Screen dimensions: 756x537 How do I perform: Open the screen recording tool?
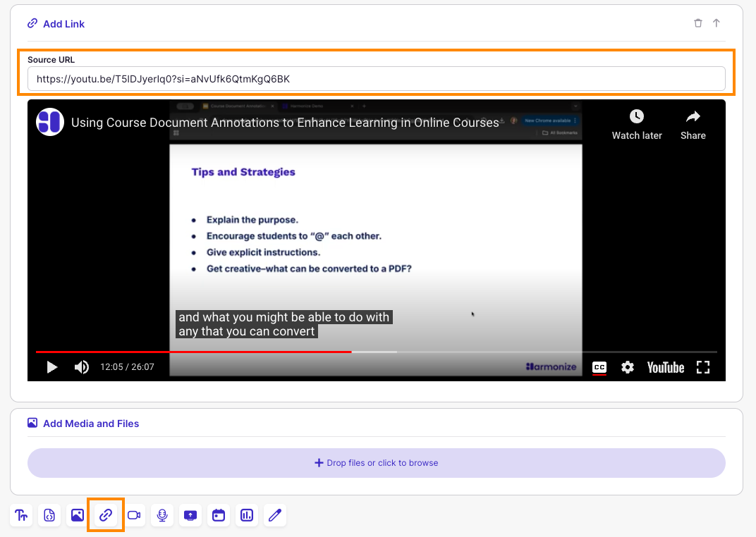[x=190, y=515]
